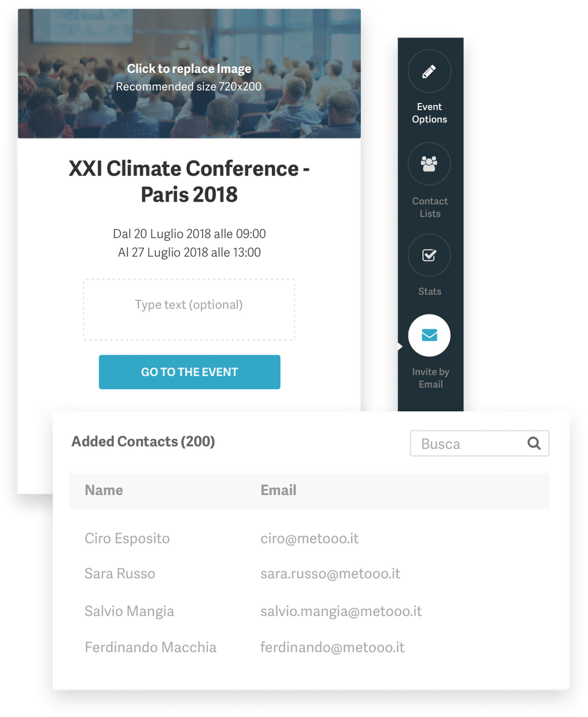Select the Event Options label
This screenshot has width=588, height=717.
click(429, 113)
